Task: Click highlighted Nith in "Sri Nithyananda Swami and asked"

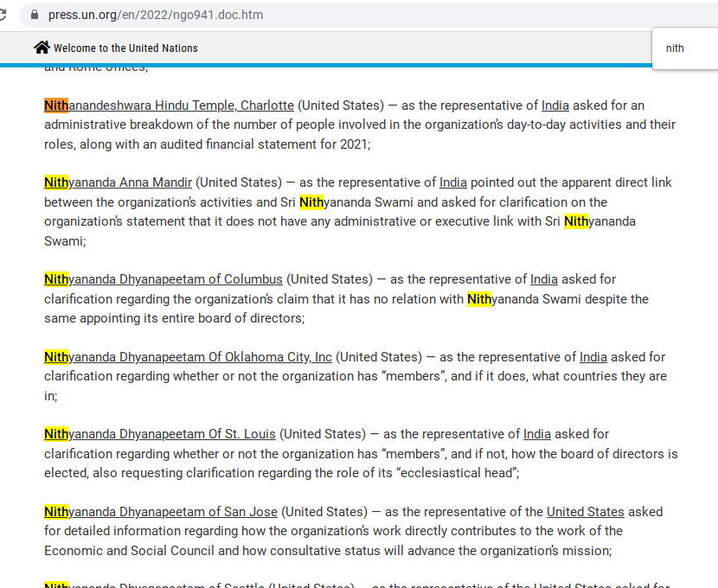Action: (311, 201)
